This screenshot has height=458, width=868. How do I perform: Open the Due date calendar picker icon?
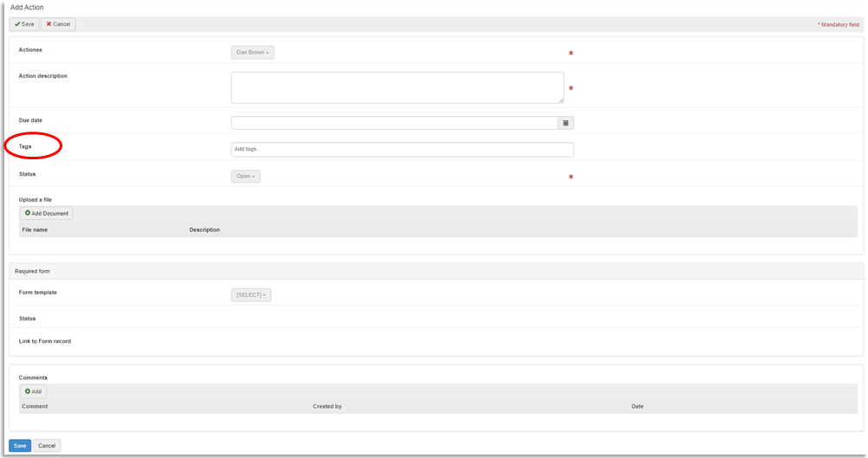coord(566,123)
